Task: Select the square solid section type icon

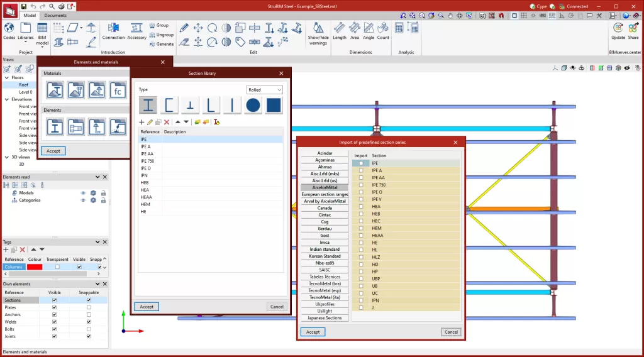Action: pyautogui.click(x=274, y=105)
